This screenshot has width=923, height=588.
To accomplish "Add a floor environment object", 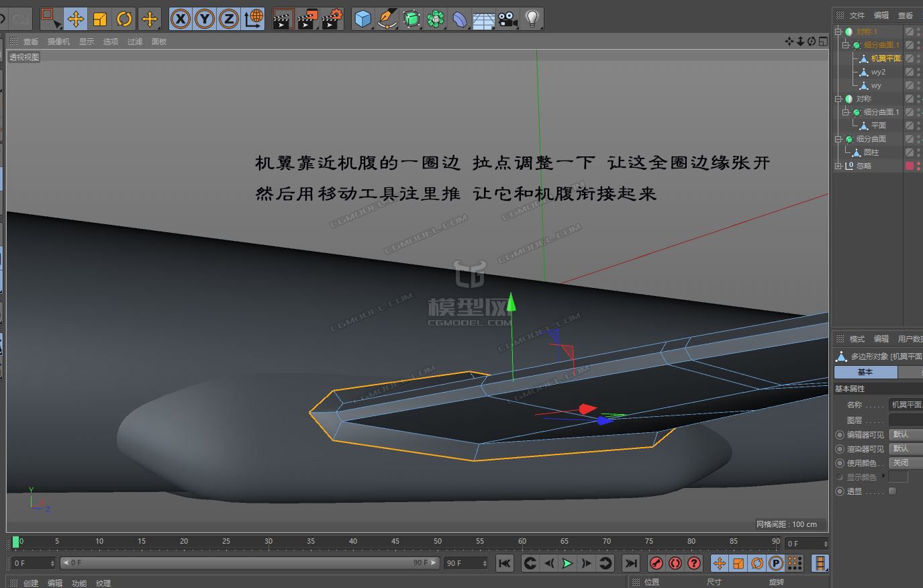I will click(x=484, y=19).
